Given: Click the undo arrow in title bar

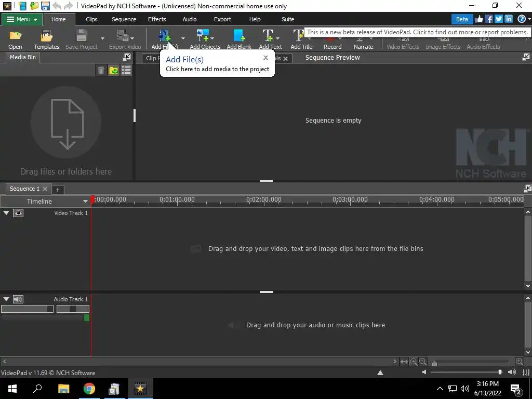Looking at the screenshot, I should click(57, 6).
